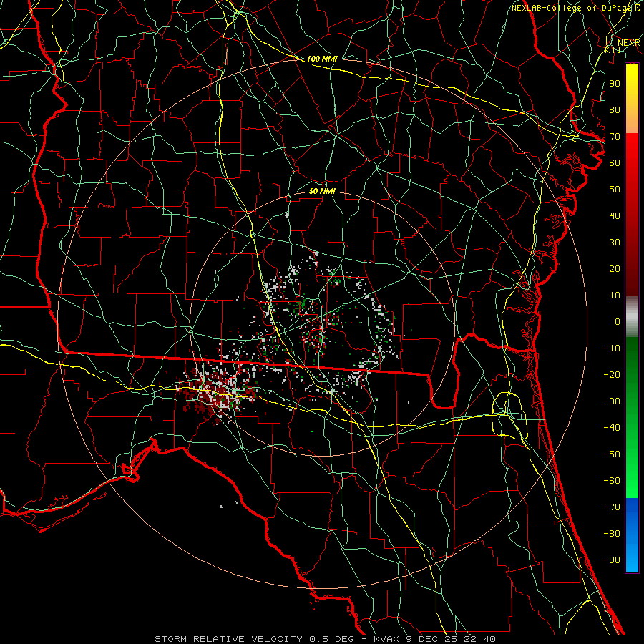Click the -80 value on the color scale
The width and height of the screenshot is (644, 644).
(612, 534)
